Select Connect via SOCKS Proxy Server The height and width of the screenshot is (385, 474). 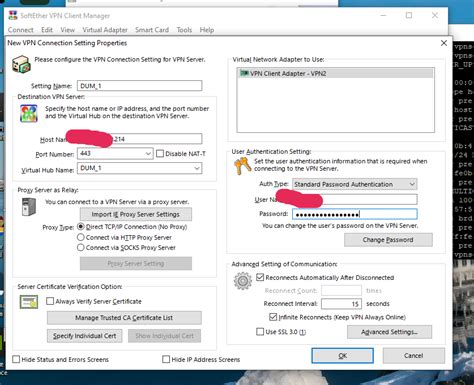tap(81, 248)
